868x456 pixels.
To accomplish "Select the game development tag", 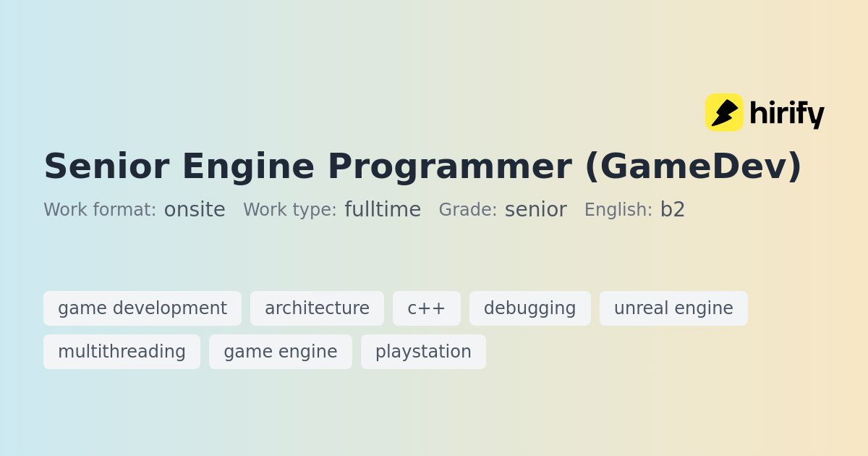I will click(x=142, y=308).
